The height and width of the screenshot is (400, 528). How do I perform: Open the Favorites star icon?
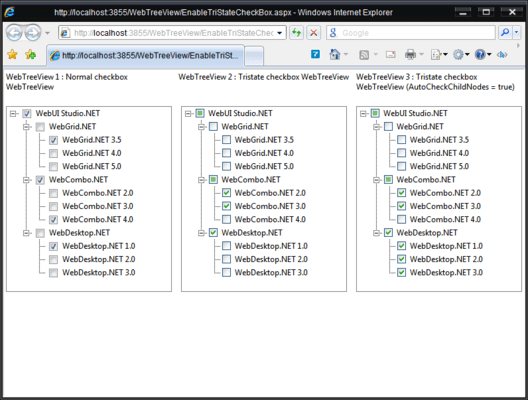[12, 54]
